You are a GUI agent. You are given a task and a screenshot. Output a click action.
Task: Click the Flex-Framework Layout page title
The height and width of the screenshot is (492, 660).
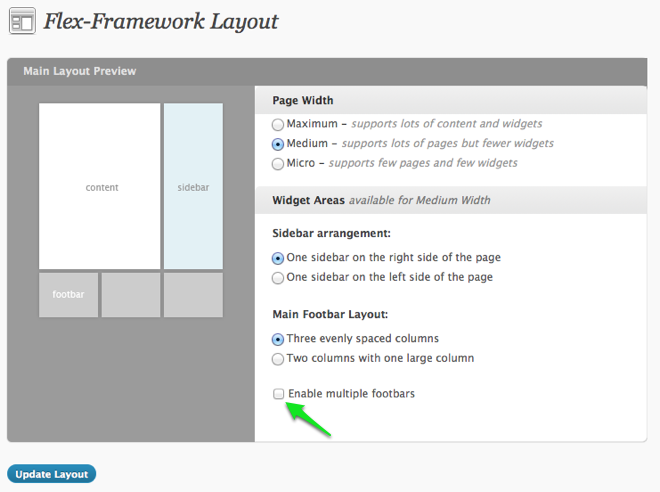(160, 21)
